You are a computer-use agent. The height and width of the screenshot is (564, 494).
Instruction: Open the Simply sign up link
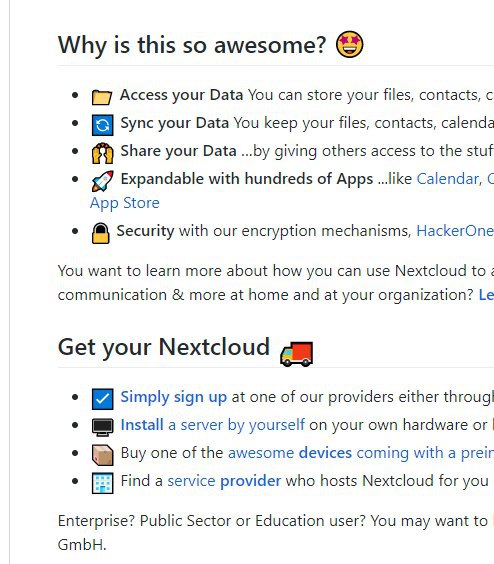click(x=173, y=397)
